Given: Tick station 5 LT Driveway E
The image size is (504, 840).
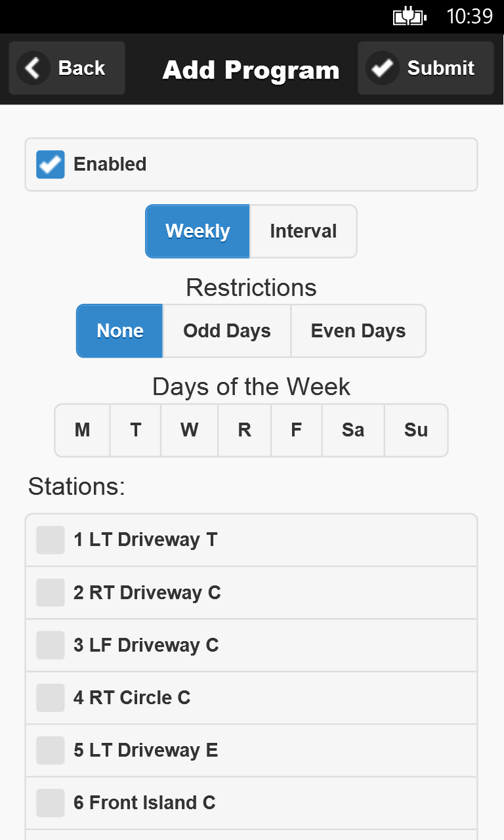Looking at the screenshot, I should 51,750.
